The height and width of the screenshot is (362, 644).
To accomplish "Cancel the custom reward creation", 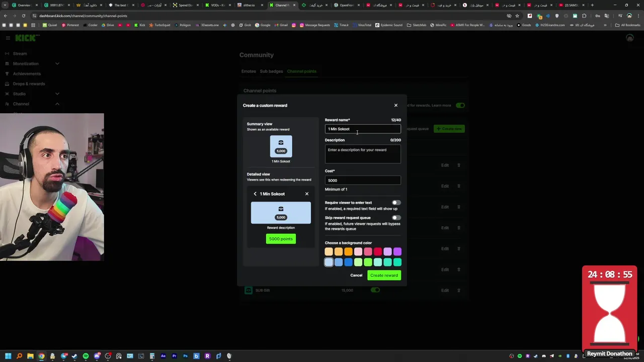I will pyautogui.click(x=356, y=276).
